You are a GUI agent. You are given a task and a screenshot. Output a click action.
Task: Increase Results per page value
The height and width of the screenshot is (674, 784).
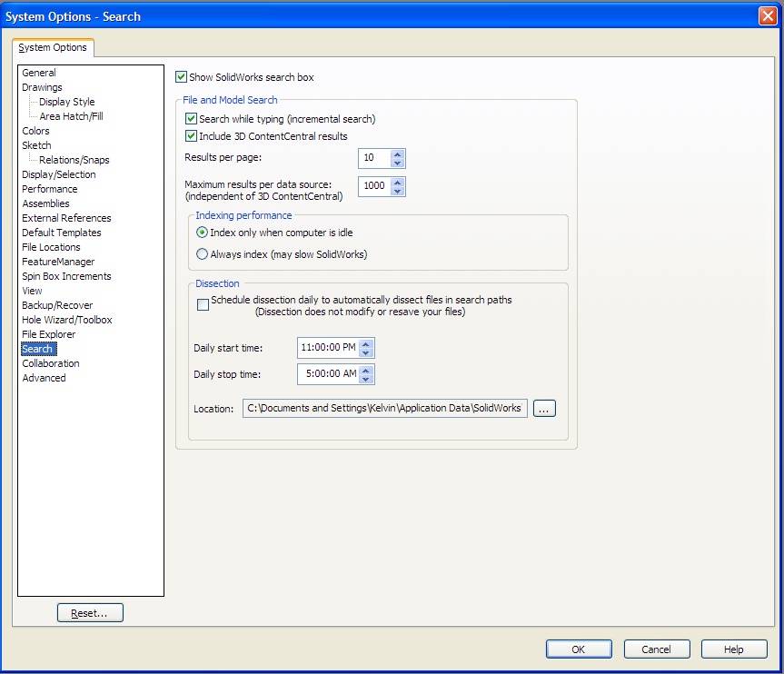pyautogui.click(x=398, y=154)
